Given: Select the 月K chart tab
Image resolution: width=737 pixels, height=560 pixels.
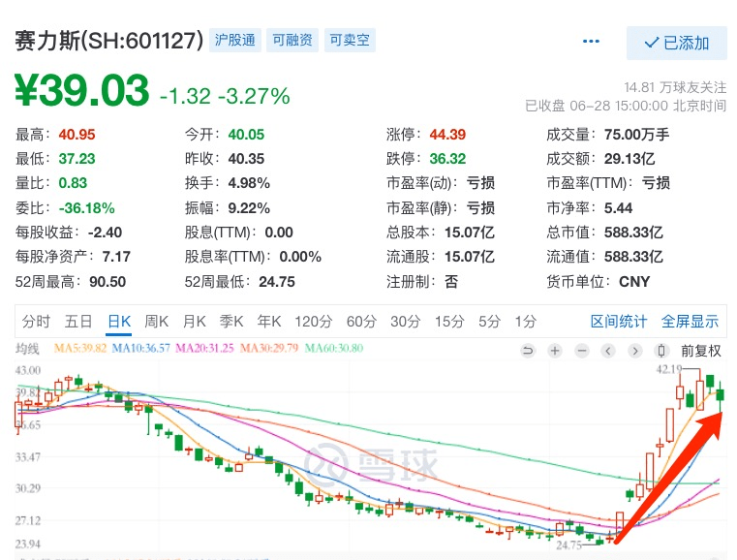Looking at the screenshot, I should [194, 322].
